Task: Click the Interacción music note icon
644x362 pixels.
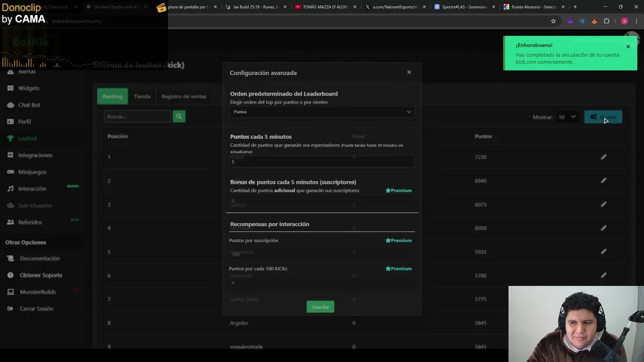Action: [10, 189]
